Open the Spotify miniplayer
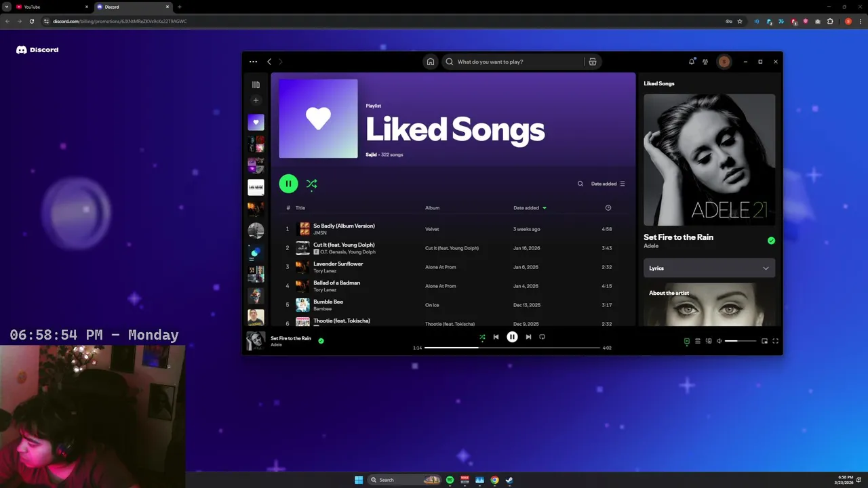 pyautogui.click(x=764, y=341)
